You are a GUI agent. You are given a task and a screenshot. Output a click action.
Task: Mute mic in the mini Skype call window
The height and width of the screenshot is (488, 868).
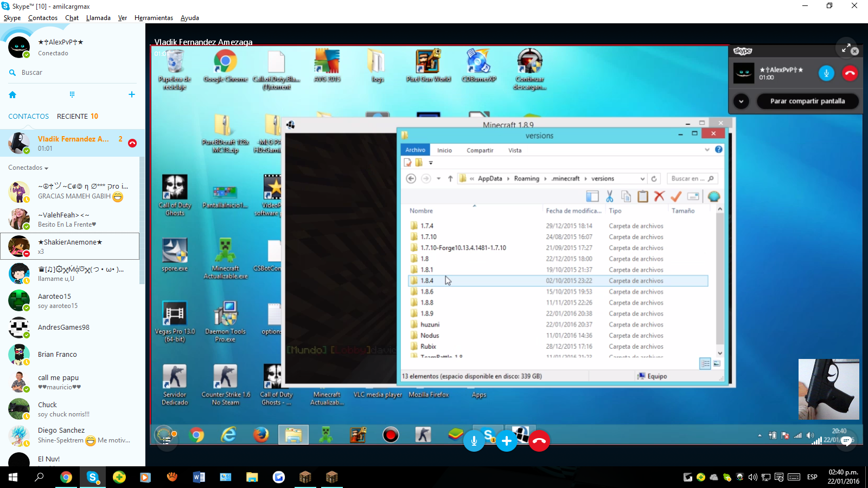click(x=826, y=73)
